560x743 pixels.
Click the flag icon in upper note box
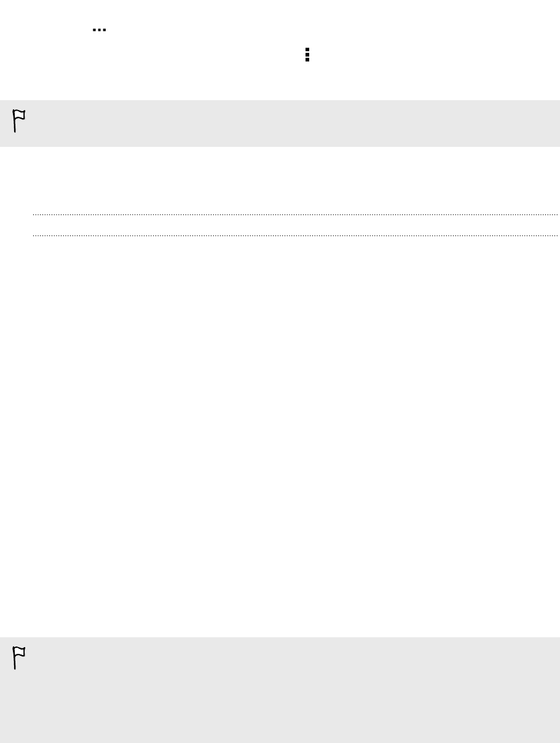(x=19, y=122)
